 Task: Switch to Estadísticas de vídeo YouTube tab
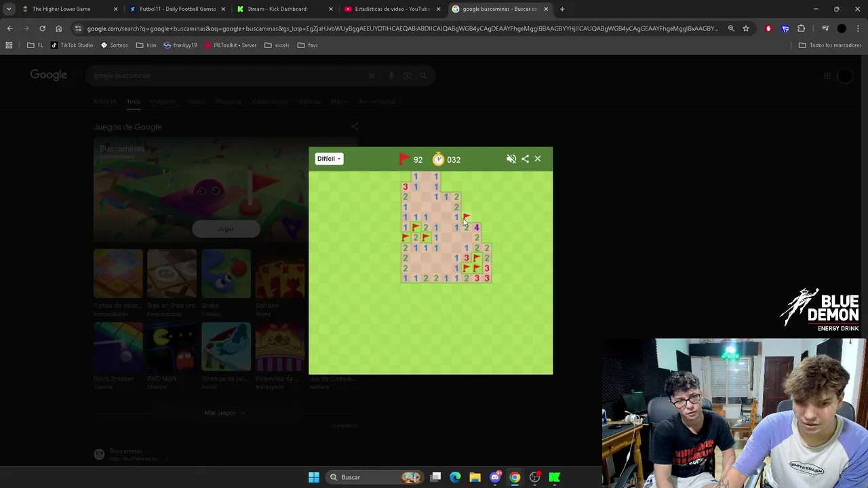tap(392, 9)
